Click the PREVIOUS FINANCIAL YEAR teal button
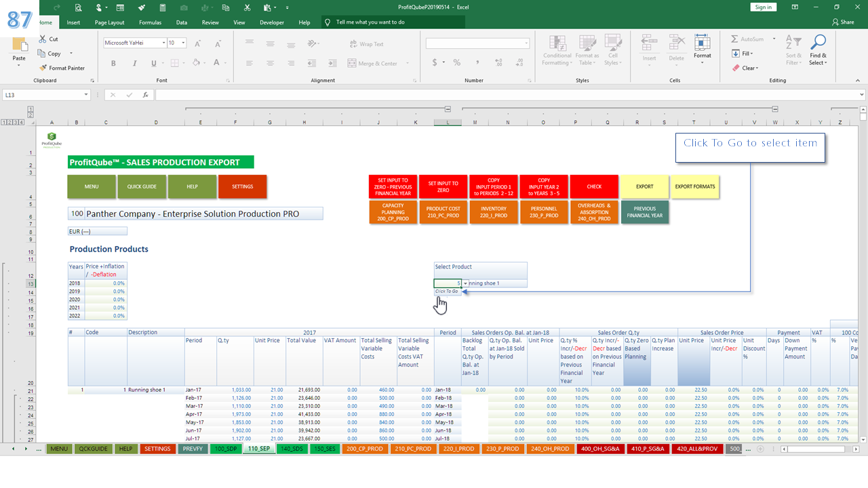Image resolution: width=868 pixels, height=488 pixels. click(x=645, y=212)
